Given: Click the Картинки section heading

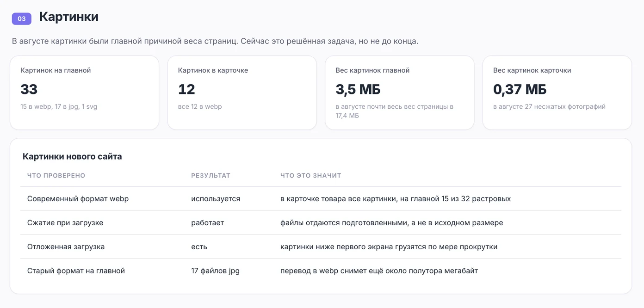Looking at the screenshot, I should coord(69,17).
